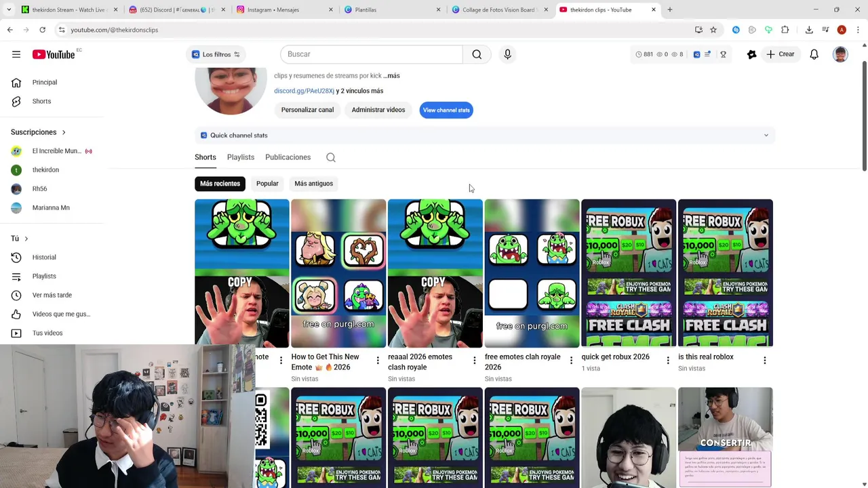
Task: Open the media controls icon in Chrome
Action: (x=825, y=30)
